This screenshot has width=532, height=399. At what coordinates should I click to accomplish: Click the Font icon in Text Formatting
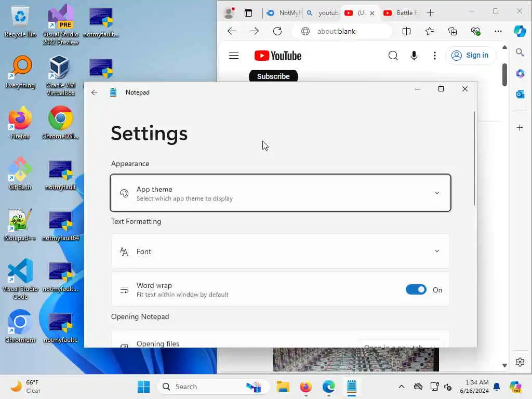pyautogui.click(x=124, y=252)
